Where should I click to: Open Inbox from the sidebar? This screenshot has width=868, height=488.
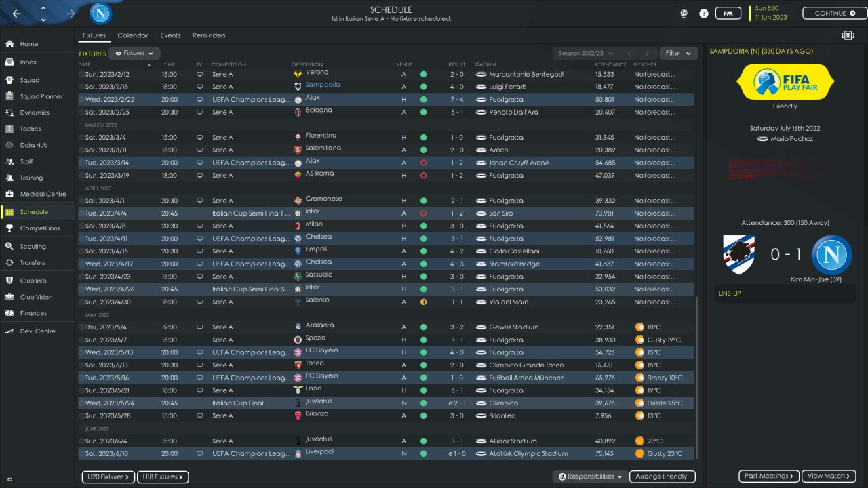click(x=37, y=62)
